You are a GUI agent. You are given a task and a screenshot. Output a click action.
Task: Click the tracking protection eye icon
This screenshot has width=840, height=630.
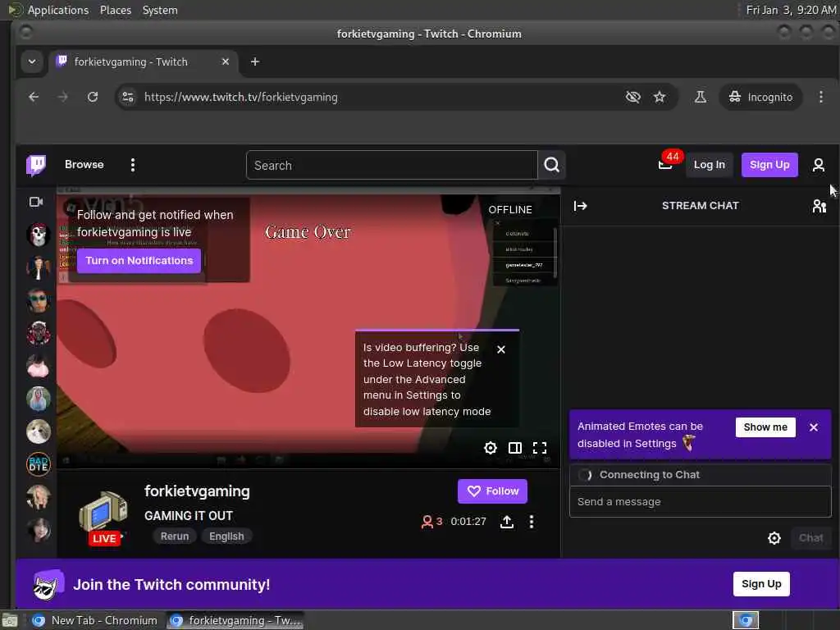(x=633, y=97)
